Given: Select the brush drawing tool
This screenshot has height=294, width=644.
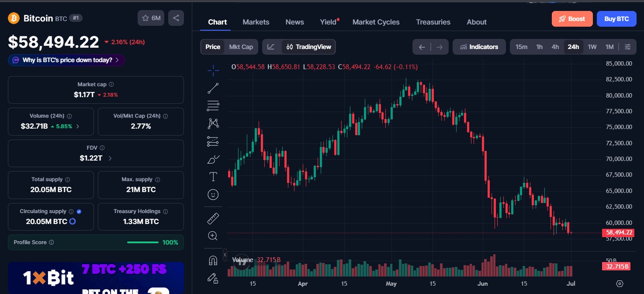Looking at the screenshot, I should [213, 159].
